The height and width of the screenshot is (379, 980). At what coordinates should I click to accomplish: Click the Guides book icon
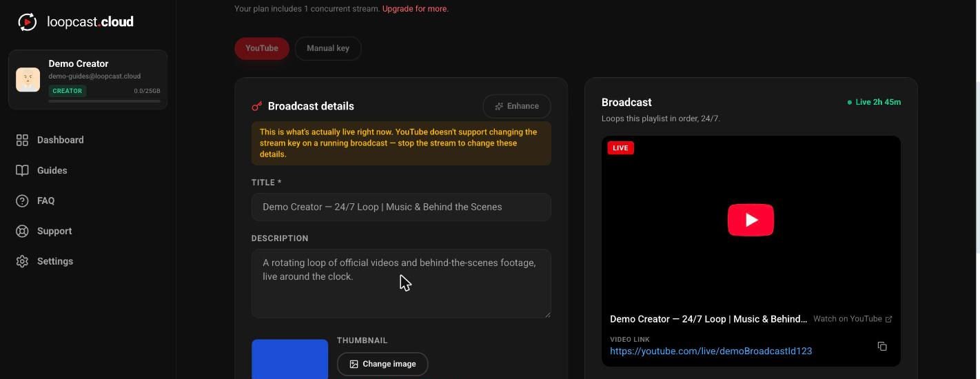point(22,170)
